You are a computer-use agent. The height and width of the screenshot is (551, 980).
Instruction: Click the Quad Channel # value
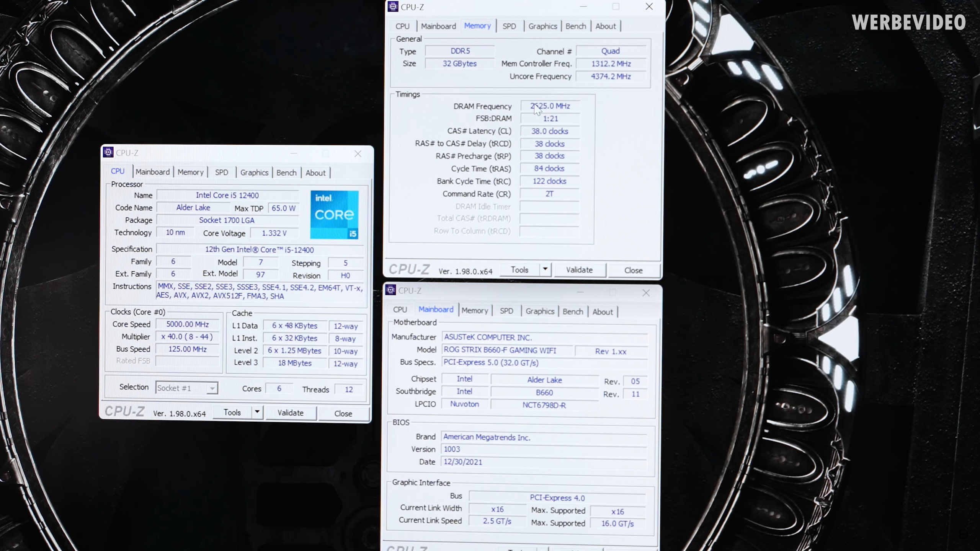[x=611, y=51]
